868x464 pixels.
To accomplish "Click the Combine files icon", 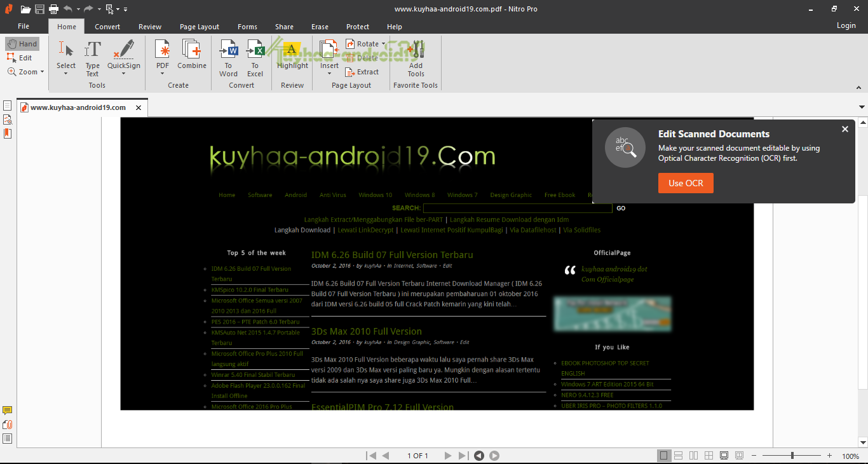I will pyautogui.click(x=192, y=55).
